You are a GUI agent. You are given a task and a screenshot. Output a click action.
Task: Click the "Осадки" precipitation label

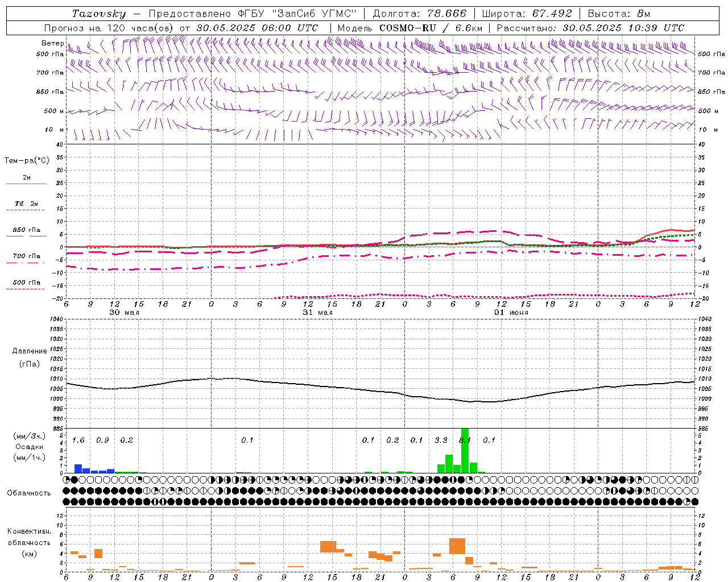tap(29, 447)
